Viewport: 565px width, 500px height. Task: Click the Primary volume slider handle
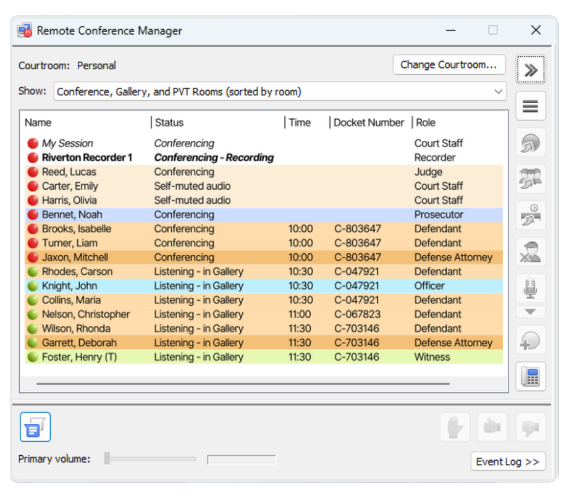click(107, 459)
